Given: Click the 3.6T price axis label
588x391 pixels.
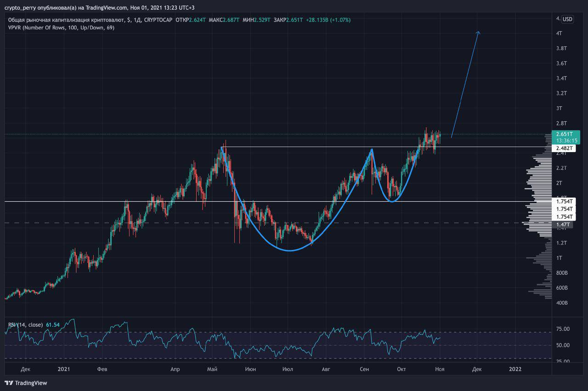Looking at the screenshot, I should click(562, 63).
